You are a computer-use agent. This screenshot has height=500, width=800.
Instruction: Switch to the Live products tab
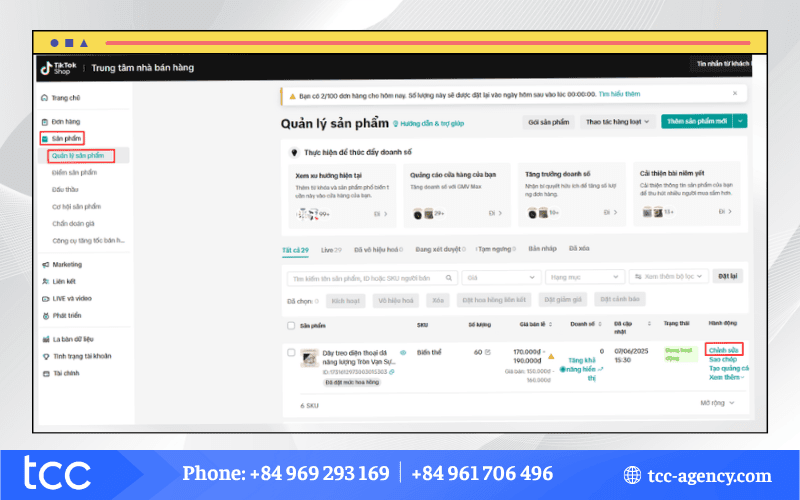(x=331, y=248)
